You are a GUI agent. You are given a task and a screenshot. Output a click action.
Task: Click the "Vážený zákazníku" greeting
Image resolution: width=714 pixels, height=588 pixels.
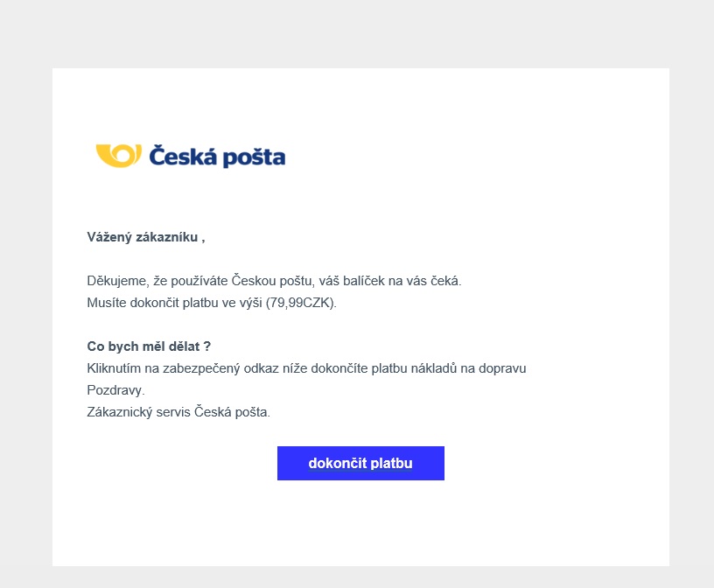pyautogui.click(x=145, y=237)
